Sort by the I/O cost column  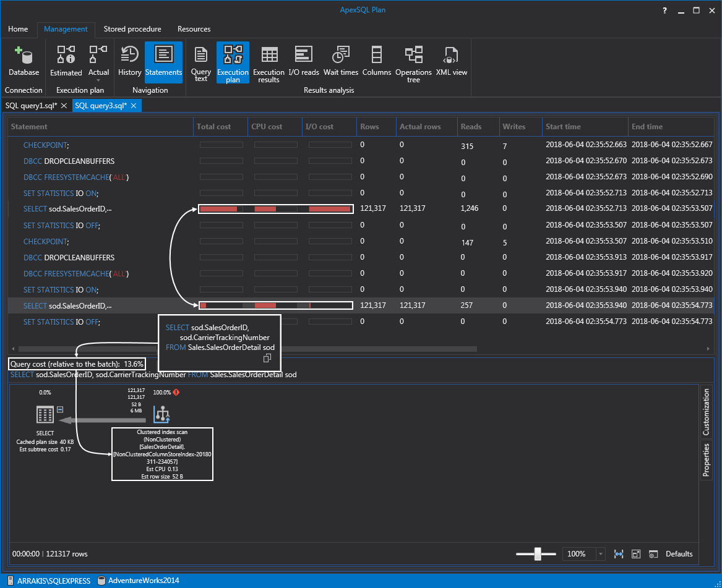point(329,127)
